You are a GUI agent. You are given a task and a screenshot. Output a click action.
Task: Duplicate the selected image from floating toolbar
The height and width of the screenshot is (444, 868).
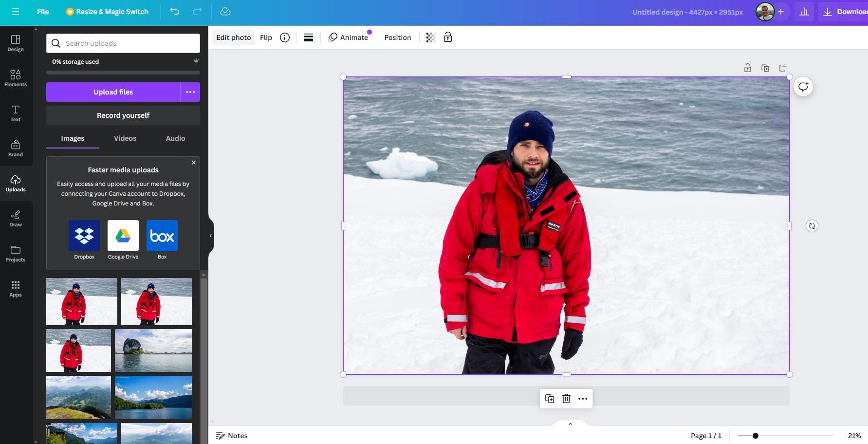coord(550,399)
